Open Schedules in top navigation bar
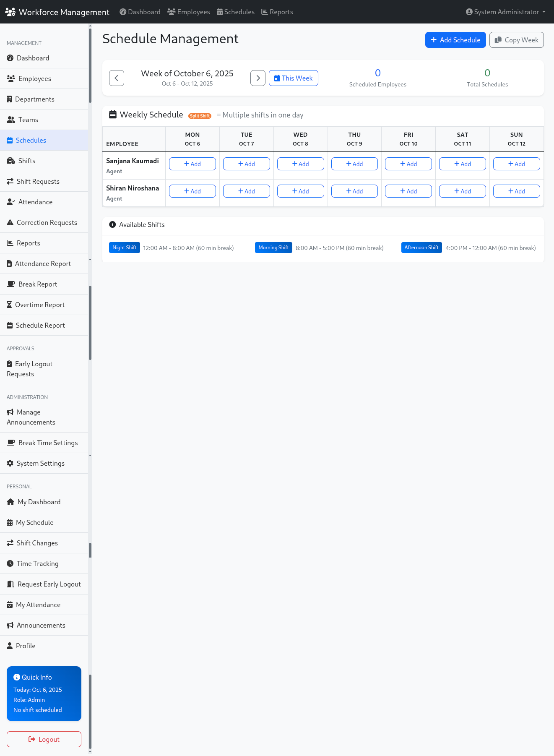 [236, 12]
